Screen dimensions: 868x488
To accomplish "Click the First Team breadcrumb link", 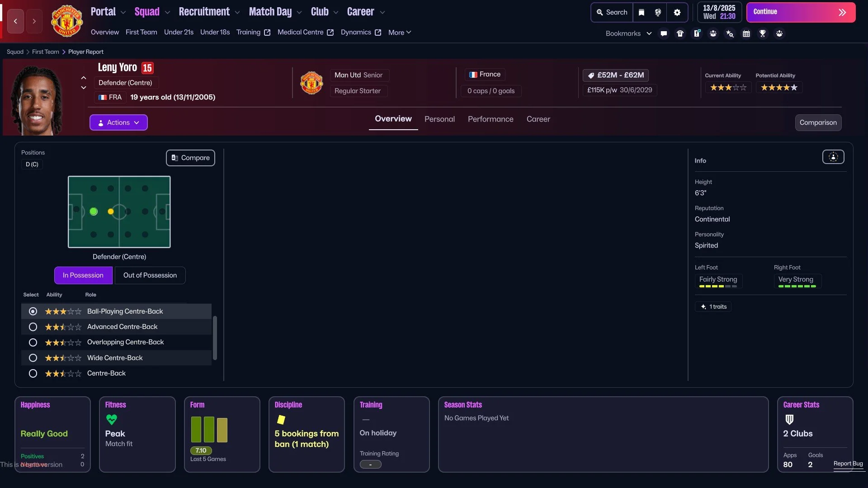I will [x=46, y=52].
